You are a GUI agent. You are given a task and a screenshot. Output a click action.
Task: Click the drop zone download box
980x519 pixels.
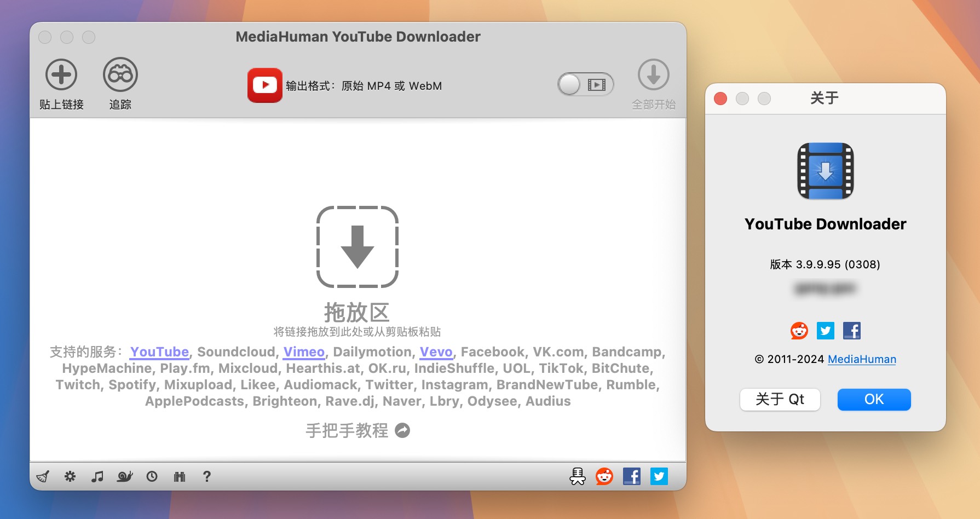[x=358, y=247]
